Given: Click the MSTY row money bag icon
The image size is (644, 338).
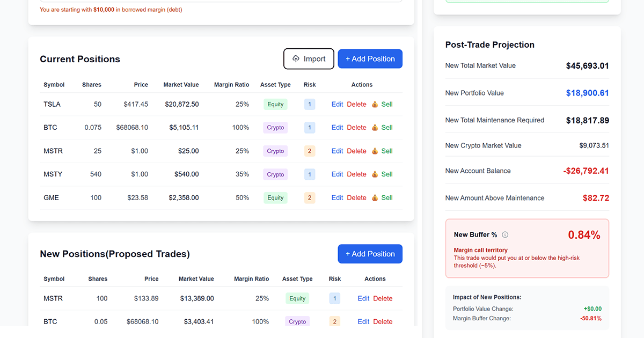Looking at the screenshot, I should pyautogui.click(x=375, y=174).
